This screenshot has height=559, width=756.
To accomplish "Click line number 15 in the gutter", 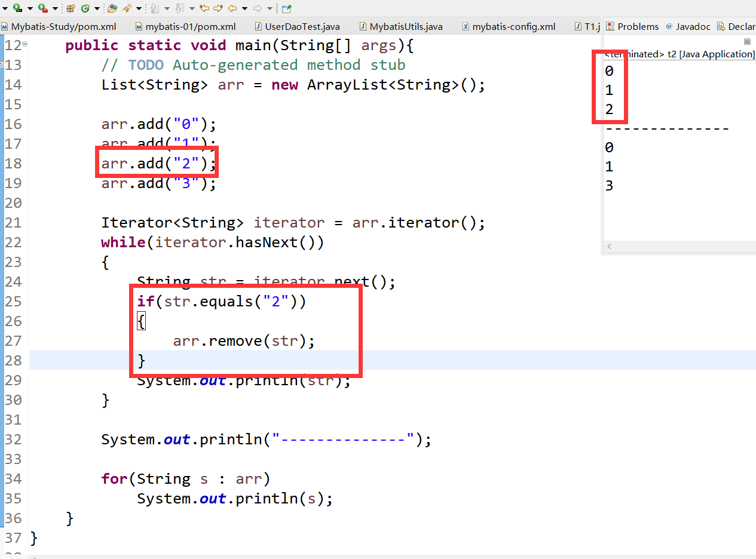I will point(13,105).
